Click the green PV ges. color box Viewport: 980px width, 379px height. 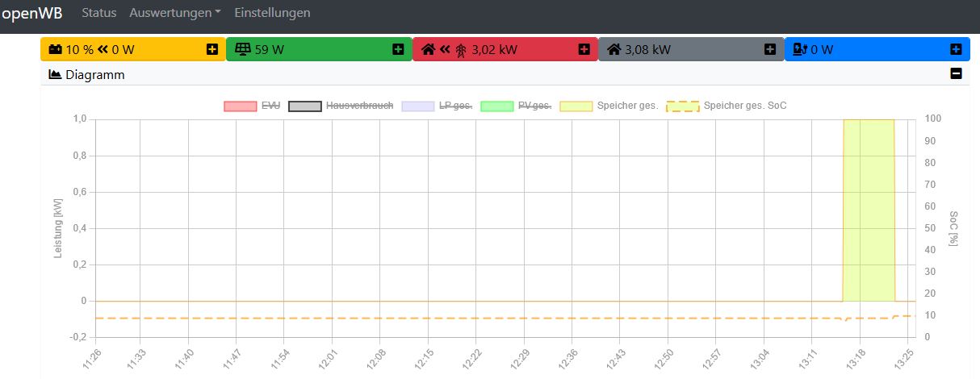click(496, 106)
